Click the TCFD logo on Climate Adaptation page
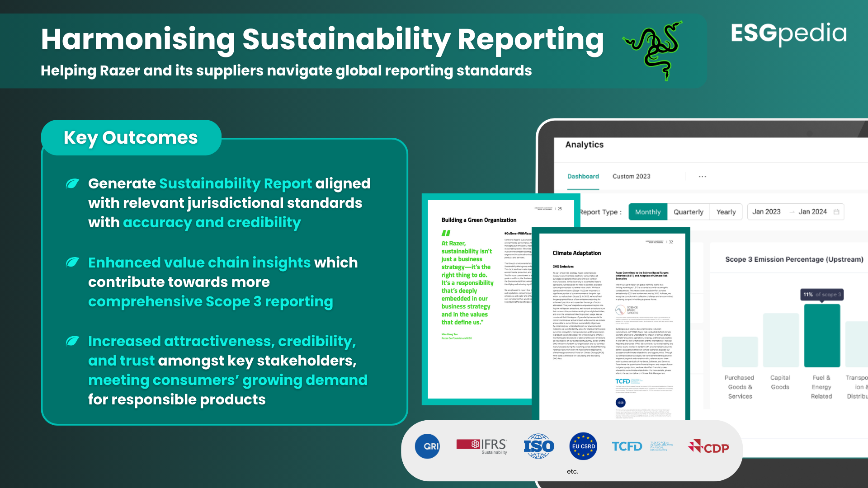868x488 pixels. coord(628,381)
